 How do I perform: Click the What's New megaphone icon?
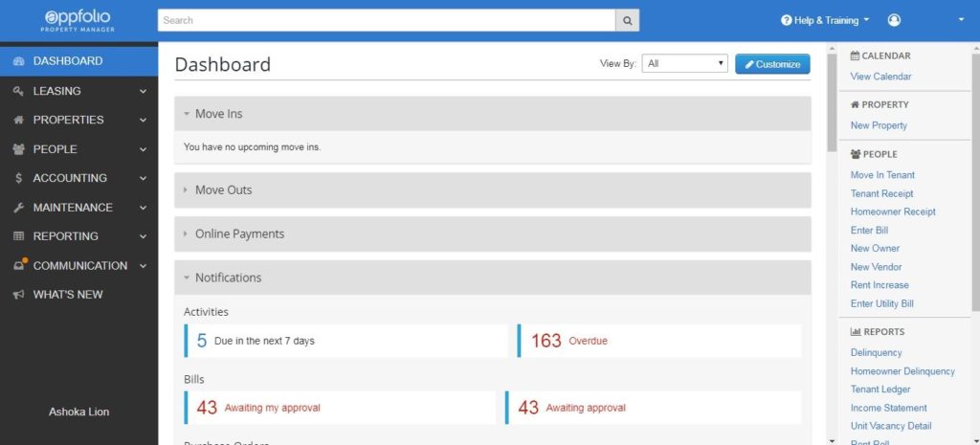coord(18,295)
